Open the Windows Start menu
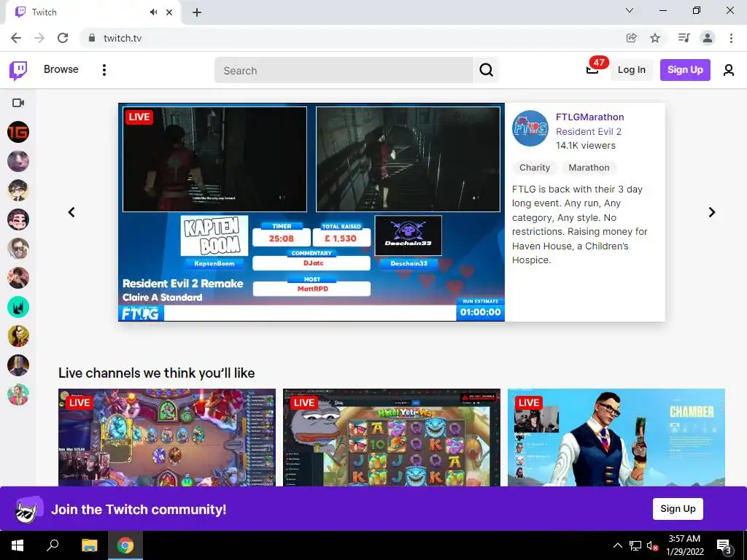The height and width of the screenshot is (560, 747). point(18,545)
